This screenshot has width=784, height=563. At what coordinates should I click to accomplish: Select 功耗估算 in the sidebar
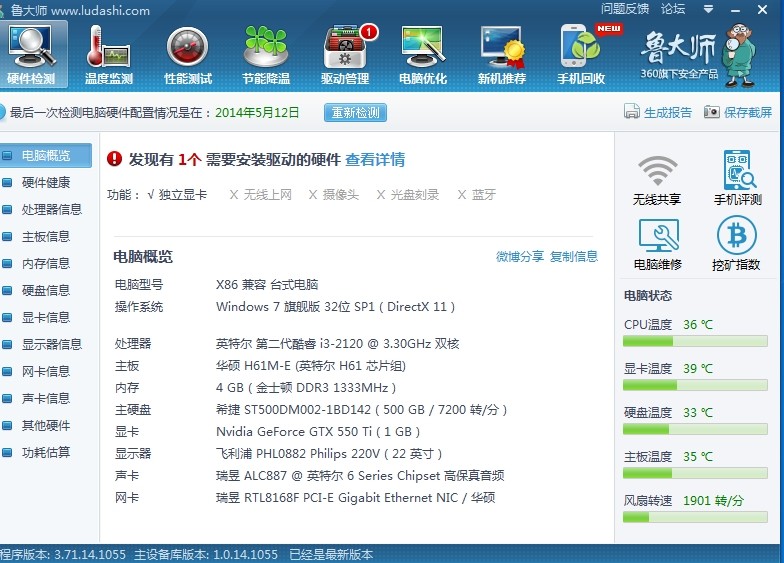coord(46,452)
